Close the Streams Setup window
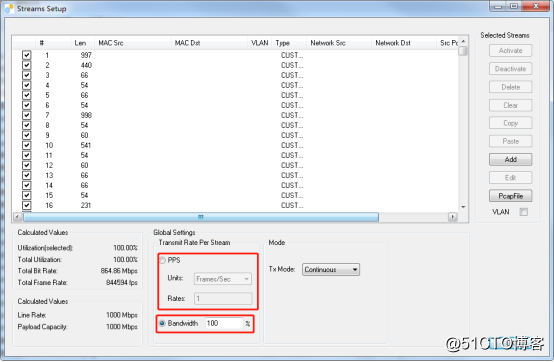The image size is (554, 362). 536,6
